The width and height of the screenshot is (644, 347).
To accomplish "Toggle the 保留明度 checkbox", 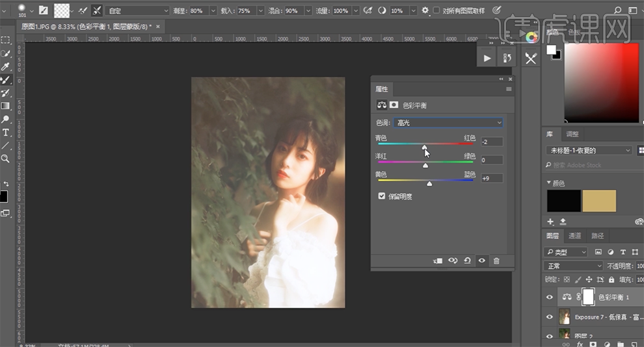I will point(382,196).
